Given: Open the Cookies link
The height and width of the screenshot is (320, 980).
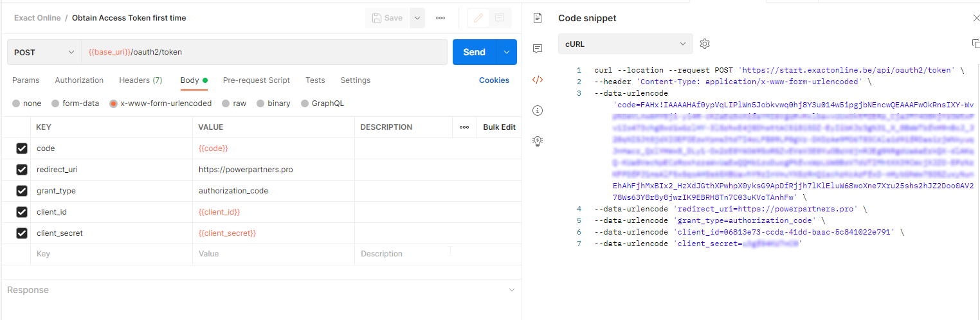Looking at the screenshot, I should point(494,80).
